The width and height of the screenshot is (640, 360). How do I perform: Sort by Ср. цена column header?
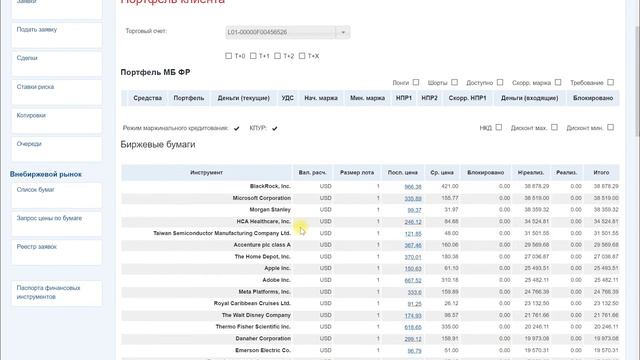pyautogui.click(x=442, y=173)
